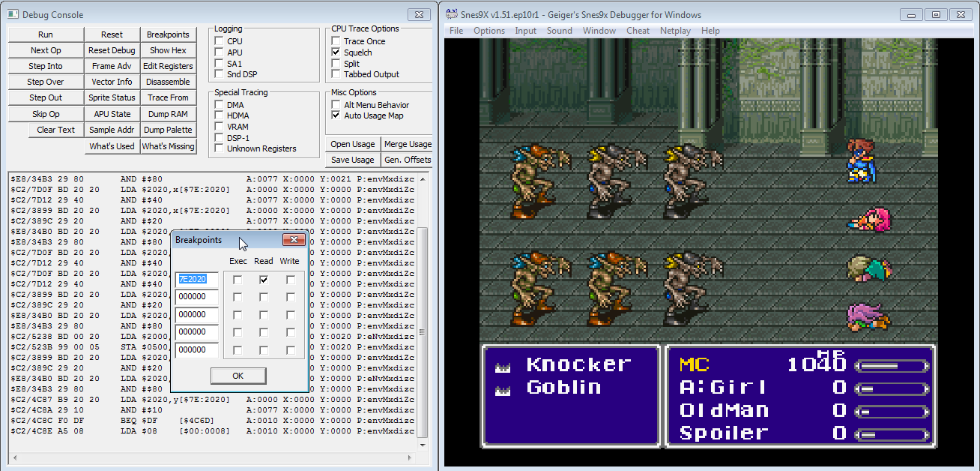This screenshot has width=980, height=471.
Task: Enable CPU logging checkbox
Action: point(219,41)
